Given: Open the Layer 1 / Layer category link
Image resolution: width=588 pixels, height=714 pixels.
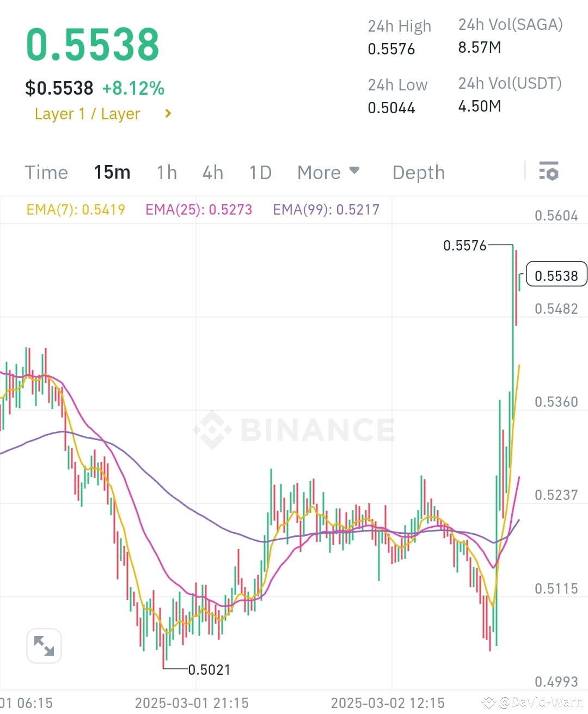Looking at the screenshot, I should coord(87,114).
